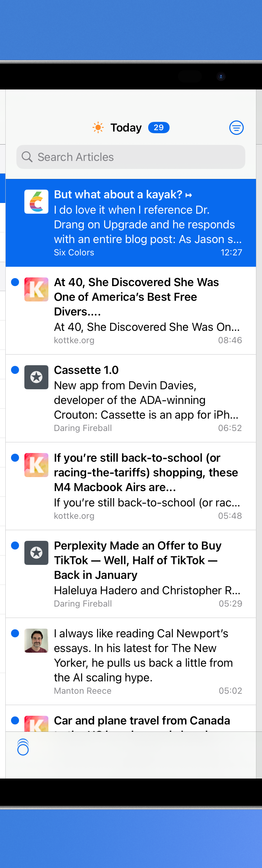Toggle the unread dot on the Free Divers article
The image size is (262, 868).
point(15,282)
